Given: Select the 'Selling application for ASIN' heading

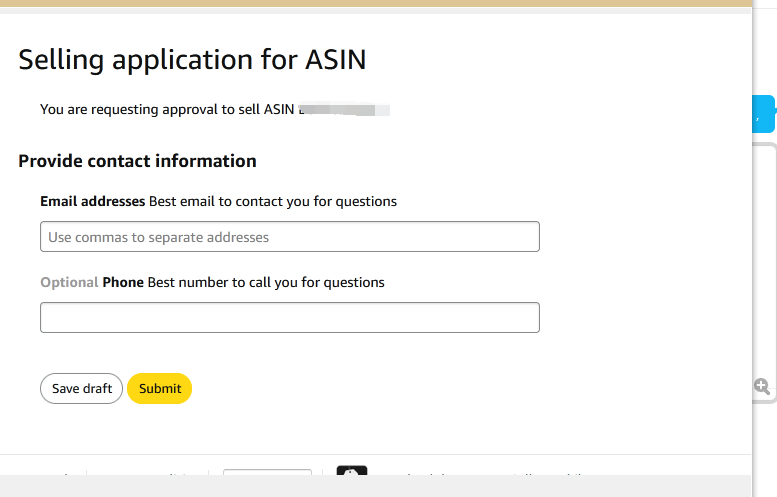Looking at the screenshot, I should [x=192, y=60].
